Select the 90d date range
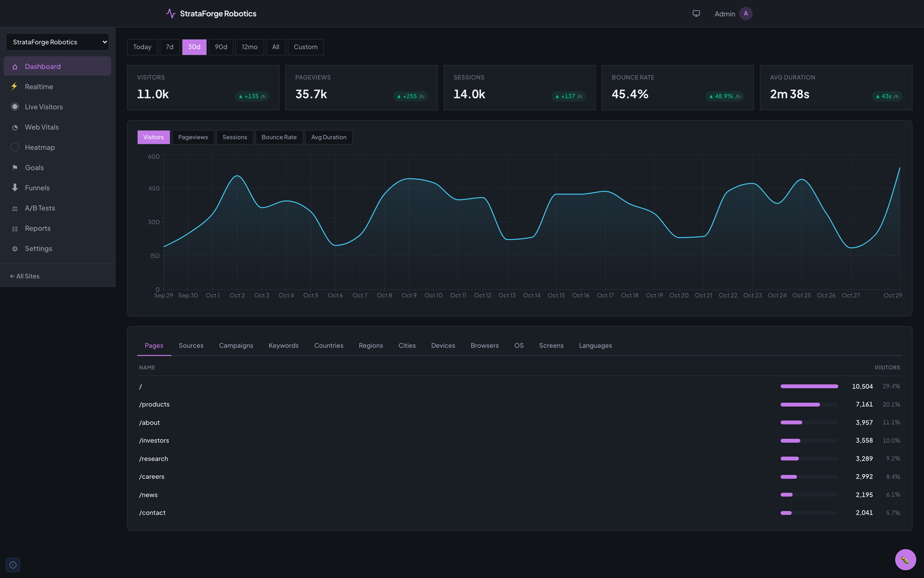The image size is (924, 578). (x=221, y=47)
